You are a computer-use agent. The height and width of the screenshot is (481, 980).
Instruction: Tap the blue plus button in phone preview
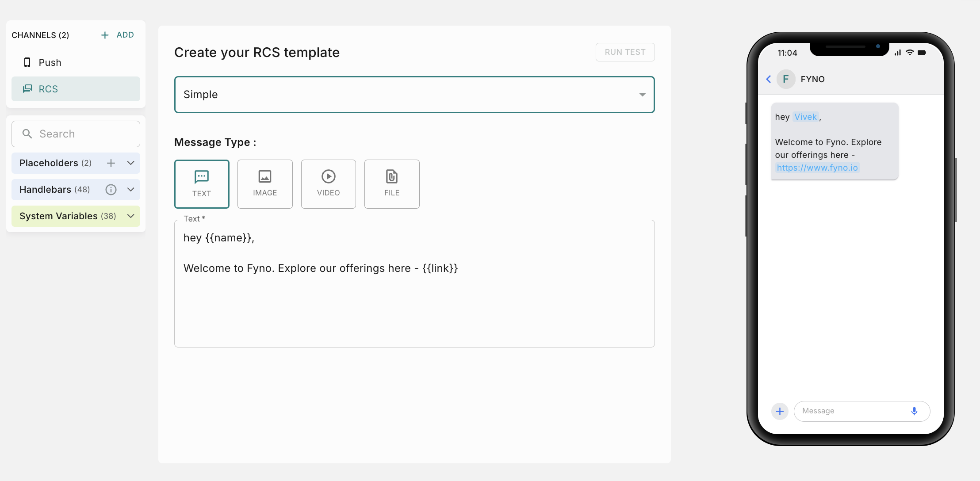[780, 411]
